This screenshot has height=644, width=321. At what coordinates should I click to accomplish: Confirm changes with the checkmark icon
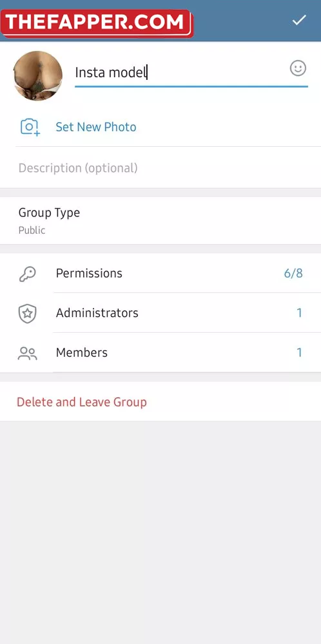[299, 20]
